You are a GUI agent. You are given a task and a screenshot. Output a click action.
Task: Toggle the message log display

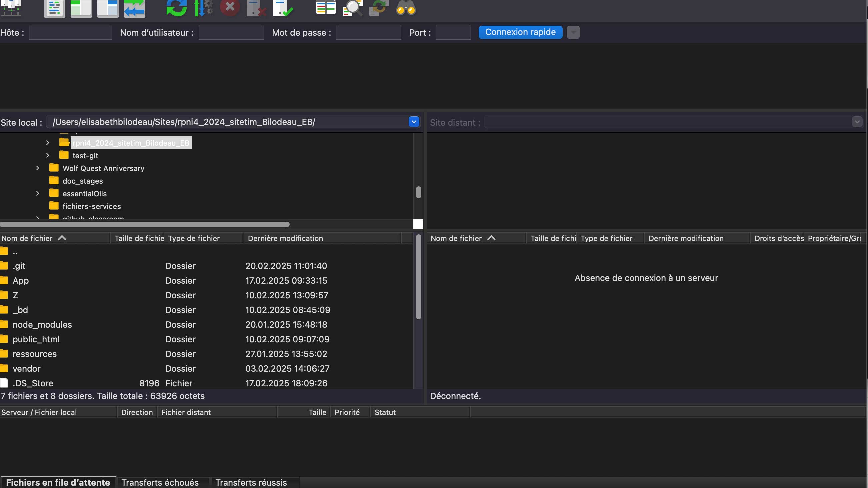point(54,8)
